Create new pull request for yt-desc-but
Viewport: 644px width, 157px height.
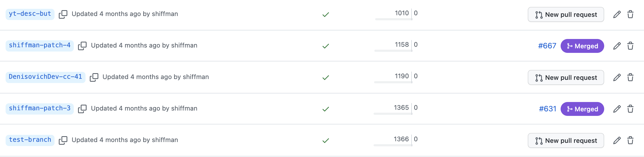(566, 14)
